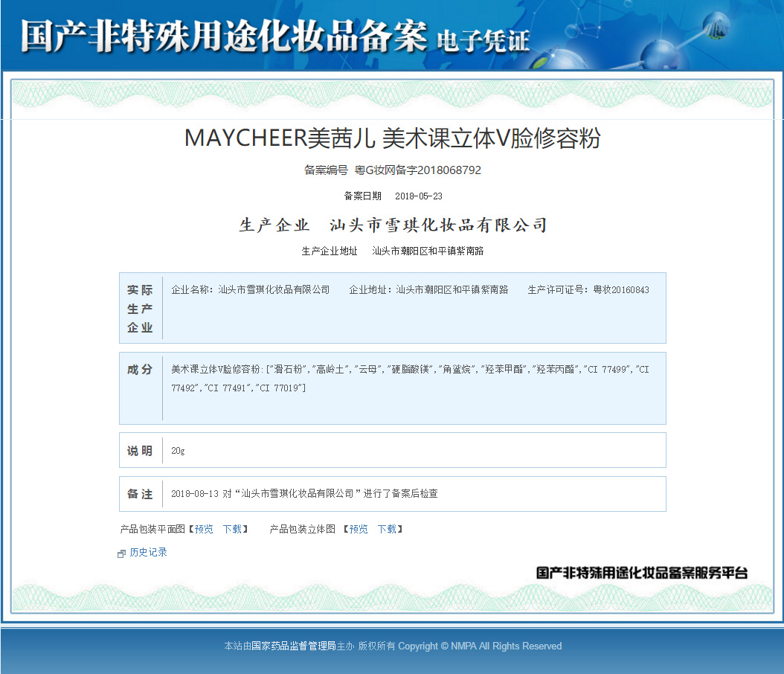Viewport: 784px width, 674px height.
Task: Click the manufacturer name 汕头市雪琪化妆品有限公司 heading
Action: click(438, 225)
